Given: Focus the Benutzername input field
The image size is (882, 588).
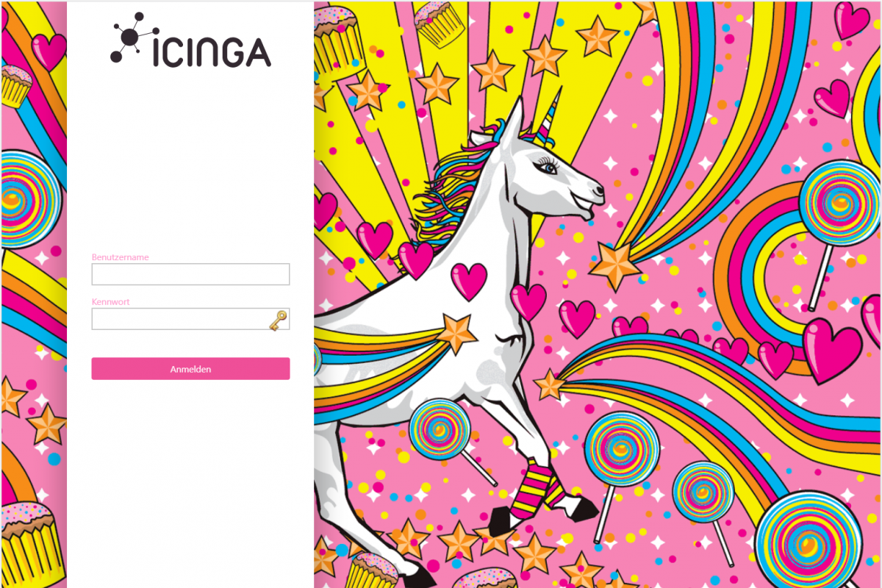Looking at the screenshot, I should [x=190, y=274].
